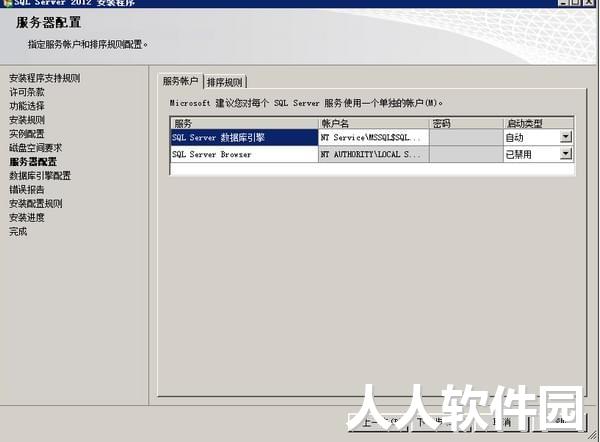The height and width of the screenshot is (442, 600).
Task: Open the 排序规则 tab
Action: (x=225, y=82)
